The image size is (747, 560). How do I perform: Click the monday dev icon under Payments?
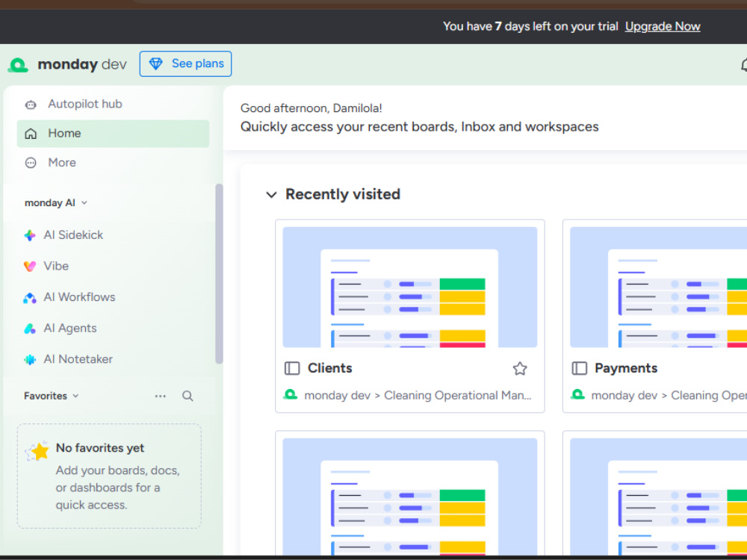(578, 395)
